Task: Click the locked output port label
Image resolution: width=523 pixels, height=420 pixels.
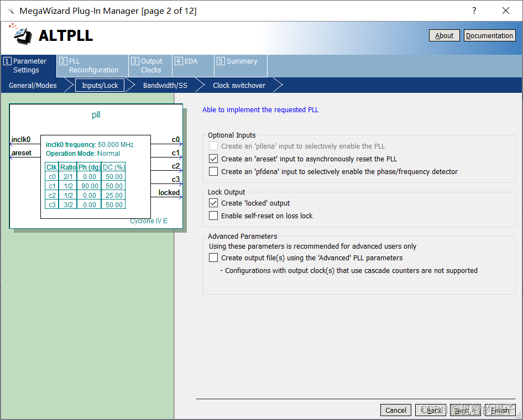Action: pos(169,193)
